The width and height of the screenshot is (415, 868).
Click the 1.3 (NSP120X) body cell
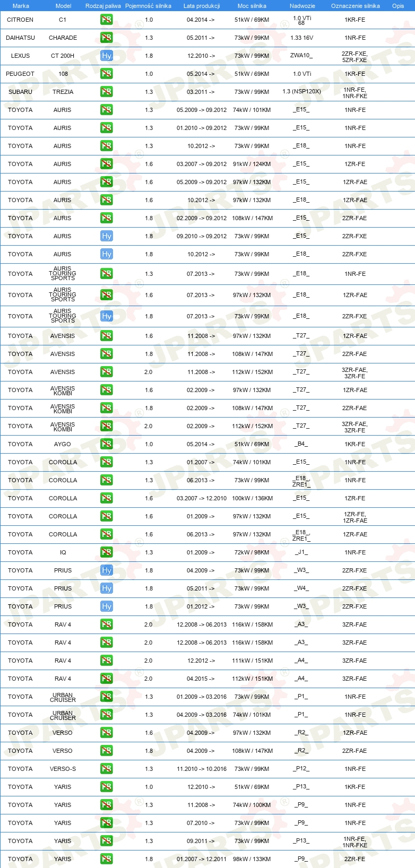(x=302, y=92)
